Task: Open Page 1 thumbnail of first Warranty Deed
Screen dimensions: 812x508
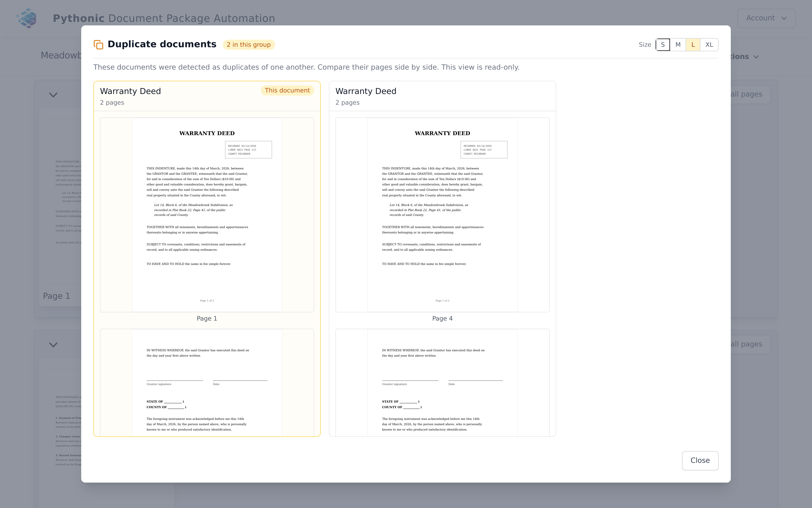Action: [207, 215]
